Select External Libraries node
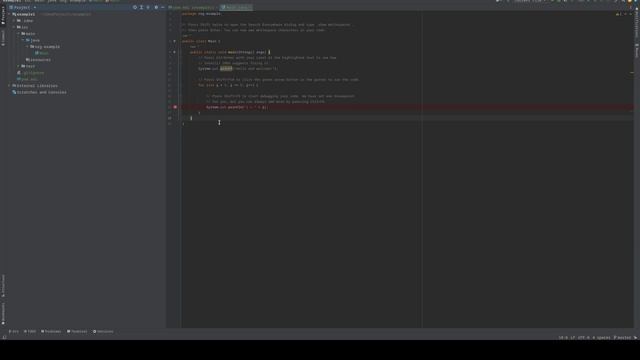This screenshot has width=640, height=360. [35, 86]
